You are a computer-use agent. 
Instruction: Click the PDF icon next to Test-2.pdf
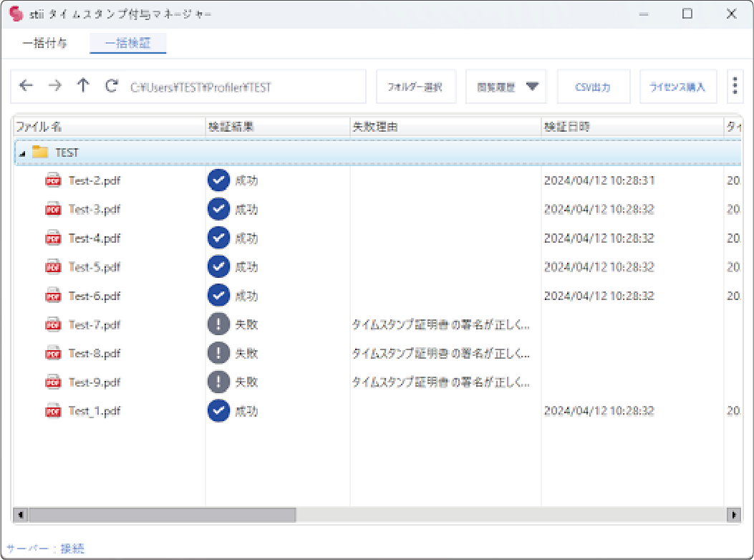(53, 180)
